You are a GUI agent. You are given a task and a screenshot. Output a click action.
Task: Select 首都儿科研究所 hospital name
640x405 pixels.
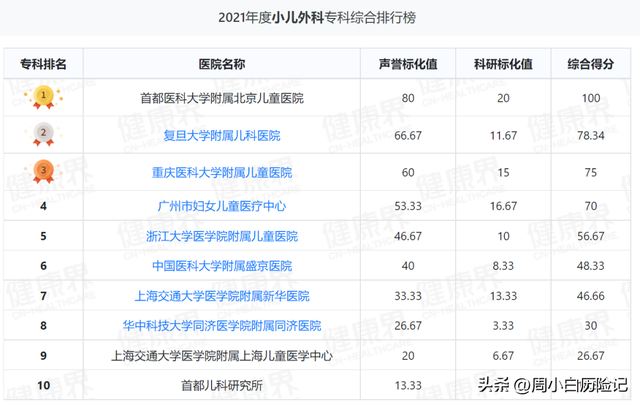pos(222,386)
